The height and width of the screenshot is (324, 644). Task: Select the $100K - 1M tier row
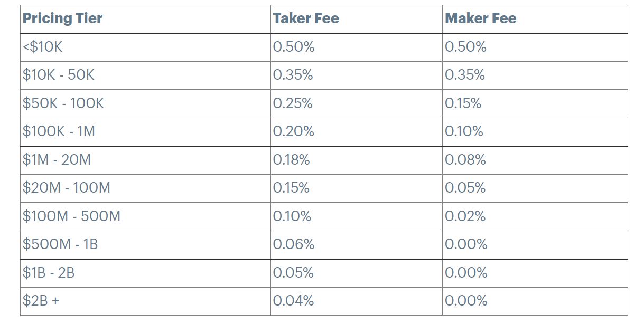point(324,132)
